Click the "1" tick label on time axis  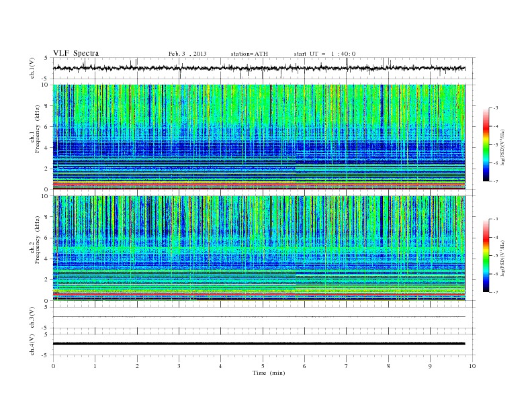pyautogui.click(x=95, y=366)
